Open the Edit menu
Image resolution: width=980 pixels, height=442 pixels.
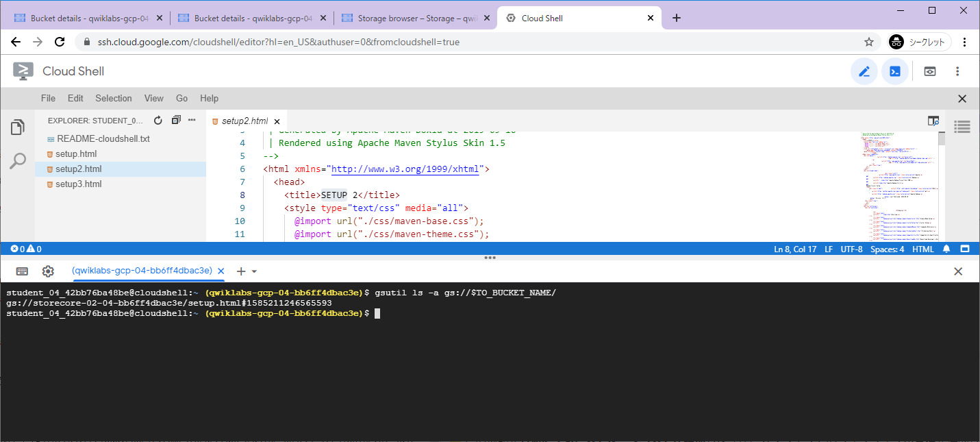point(75,99)
